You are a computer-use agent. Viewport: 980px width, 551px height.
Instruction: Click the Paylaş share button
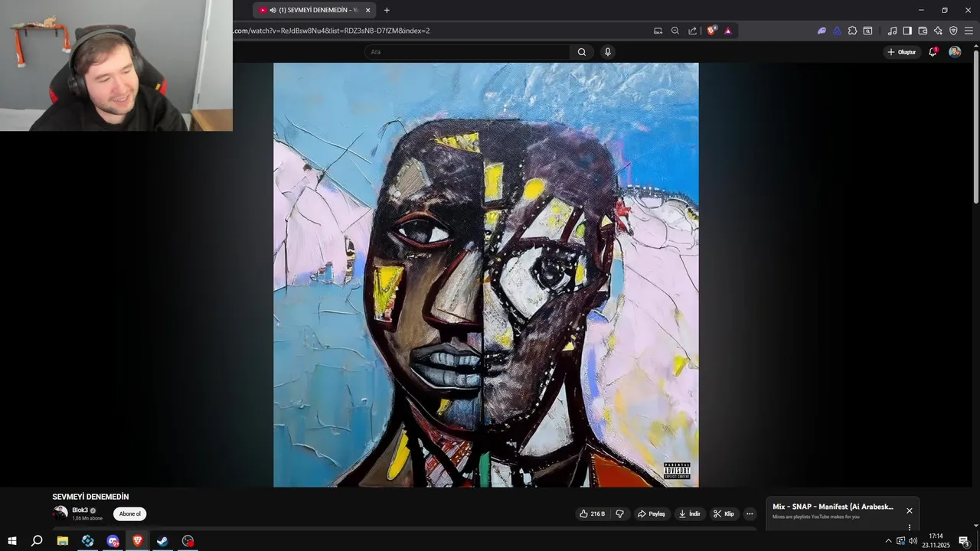click(652, 514)
